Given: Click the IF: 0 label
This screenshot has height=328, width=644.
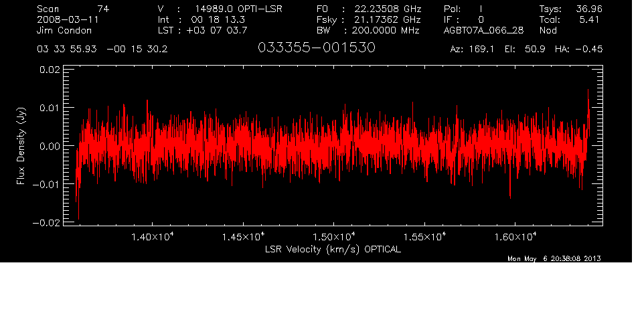Looking at the screenshot, I should [464, 19].
